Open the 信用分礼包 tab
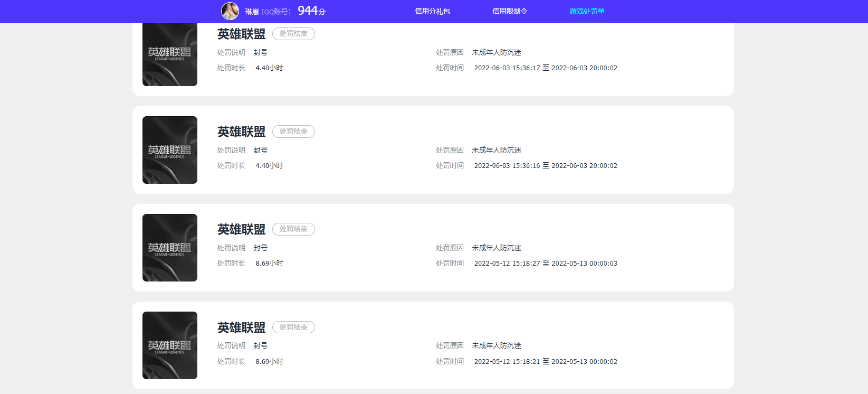868x394 pixels. click(432, 11)
